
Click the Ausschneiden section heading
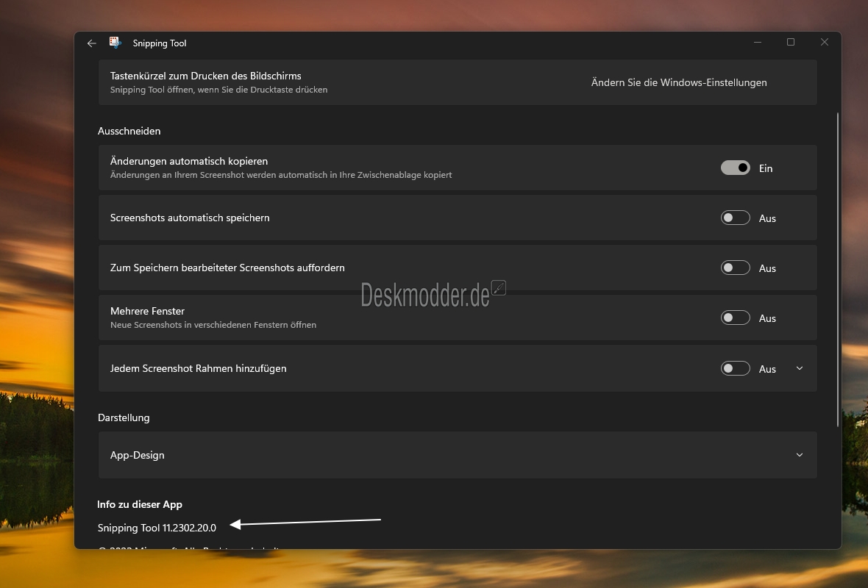(129, 131)
